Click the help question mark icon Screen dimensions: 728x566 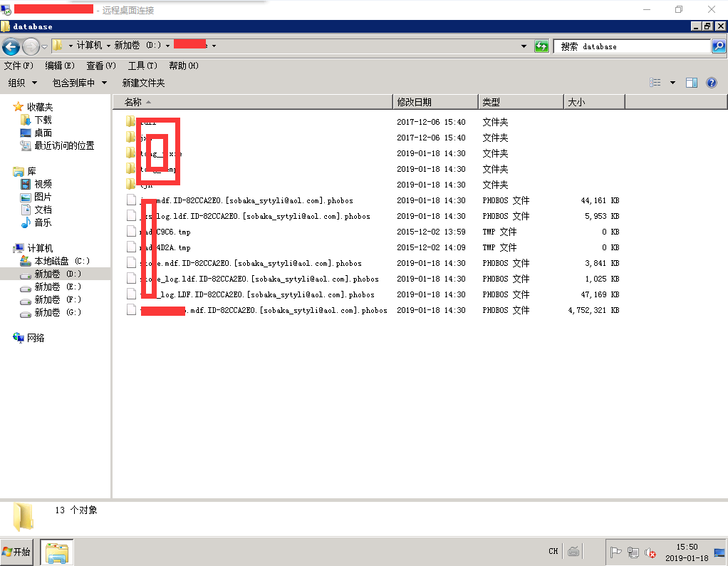pos(711,83)
